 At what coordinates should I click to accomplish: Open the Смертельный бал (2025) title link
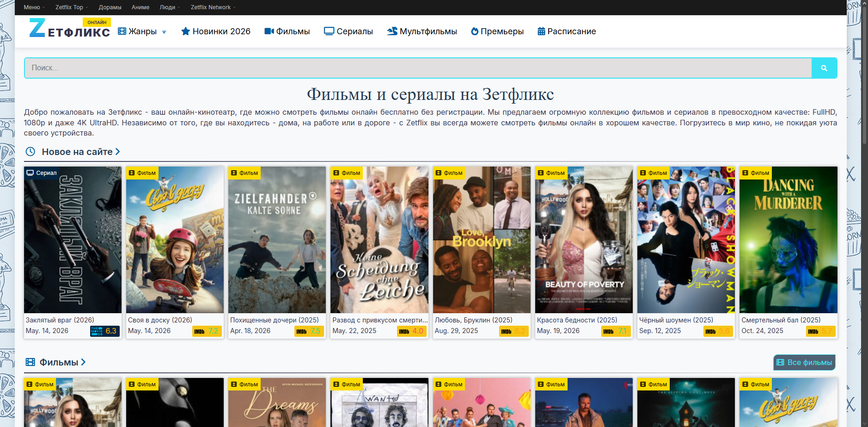click(x=781, y=320)
